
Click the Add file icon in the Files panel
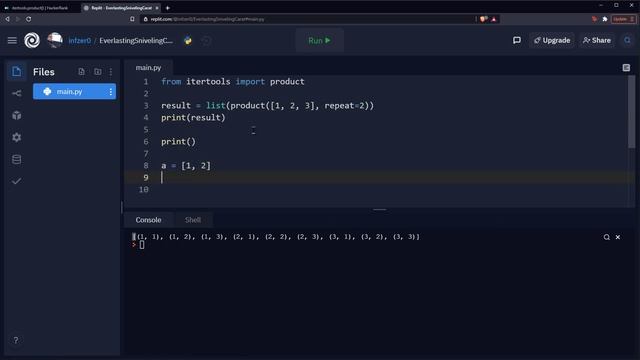(82, 72)
